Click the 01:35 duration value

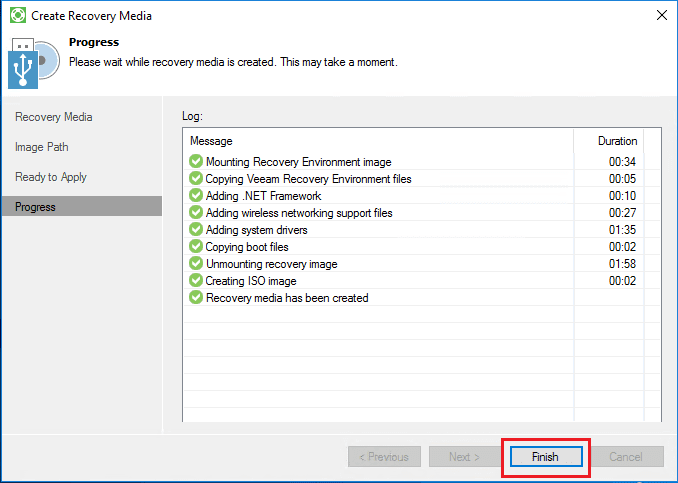click(x=622, y=230)
